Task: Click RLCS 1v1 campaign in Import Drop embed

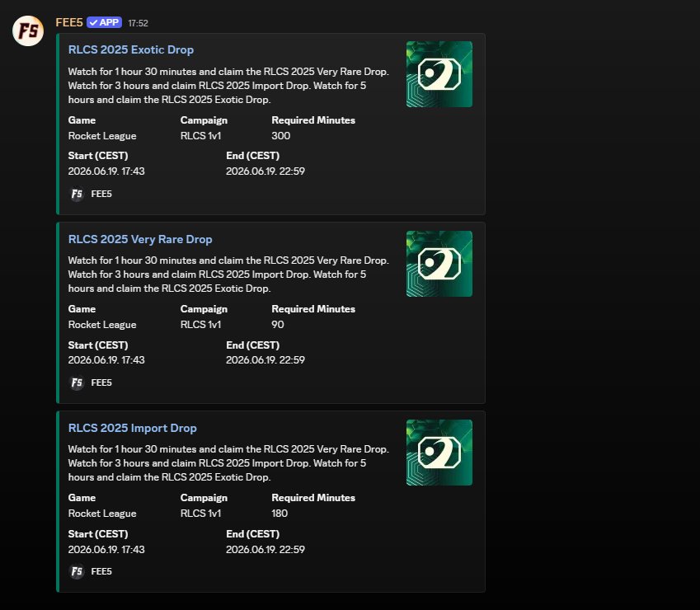Action: 201,514
